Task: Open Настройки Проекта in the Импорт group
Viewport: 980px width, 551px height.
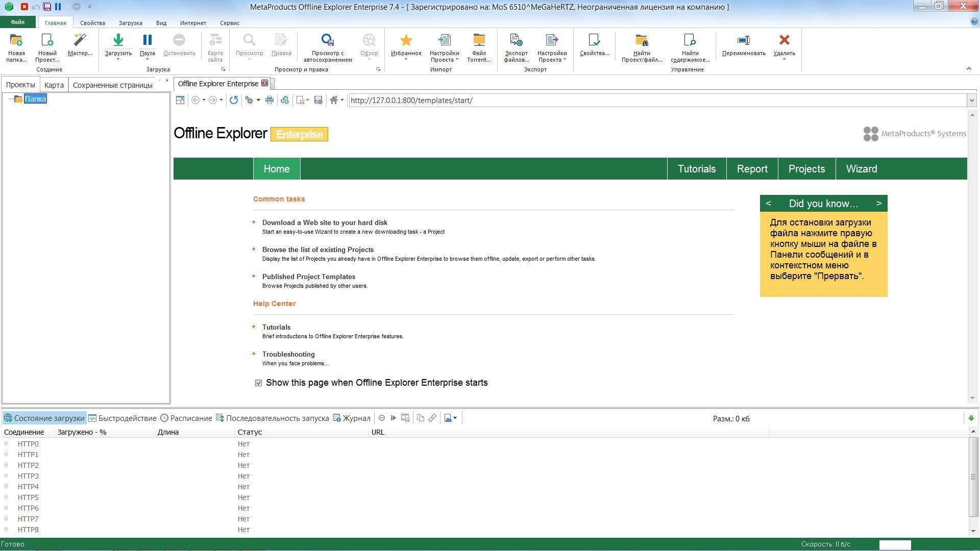Action: [444, 47]
